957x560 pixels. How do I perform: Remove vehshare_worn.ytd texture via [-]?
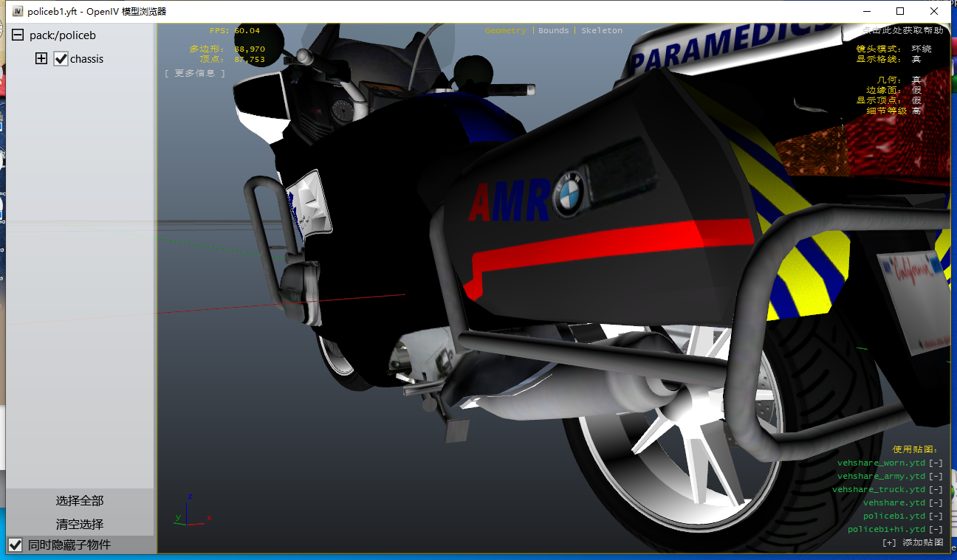point(936,463)
